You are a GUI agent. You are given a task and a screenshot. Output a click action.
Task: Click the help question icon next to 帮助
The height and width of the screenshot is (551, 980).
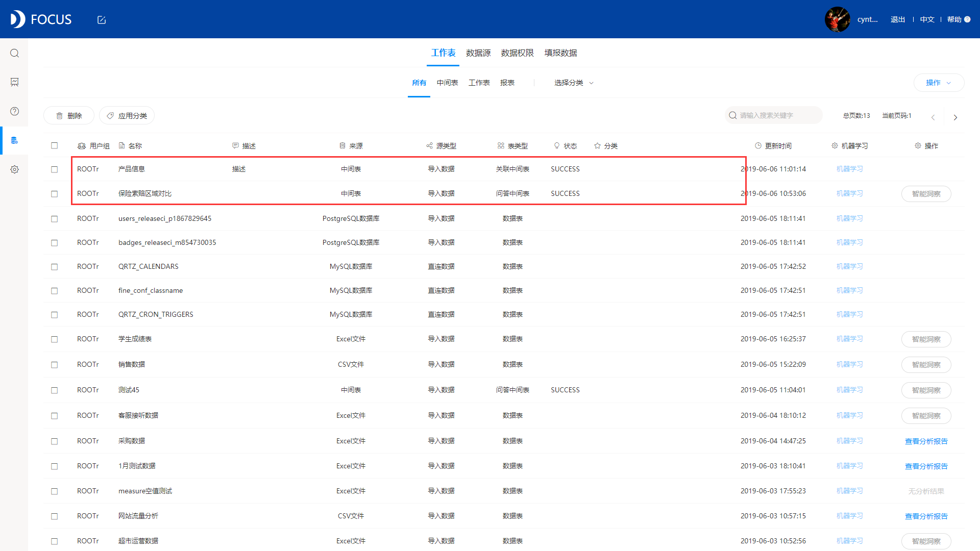point(967,19)
